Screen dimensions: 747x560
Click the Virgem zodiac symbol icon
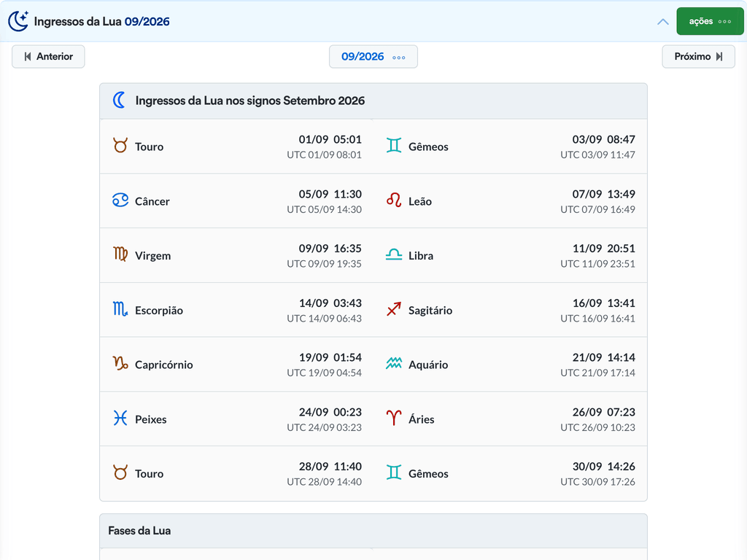pyautogui.click(x=120, y=254)
